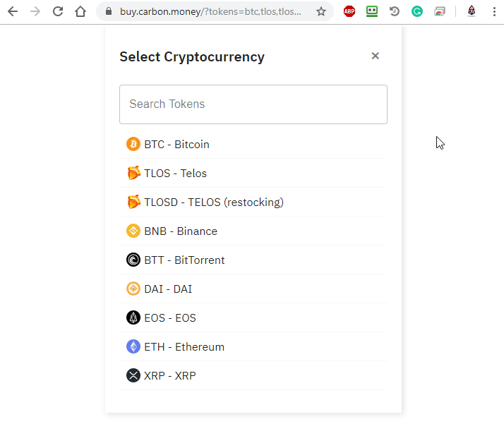Click the Binance BNB logo icon
This screenshot has width=504, height=436.
click(133, 231)
